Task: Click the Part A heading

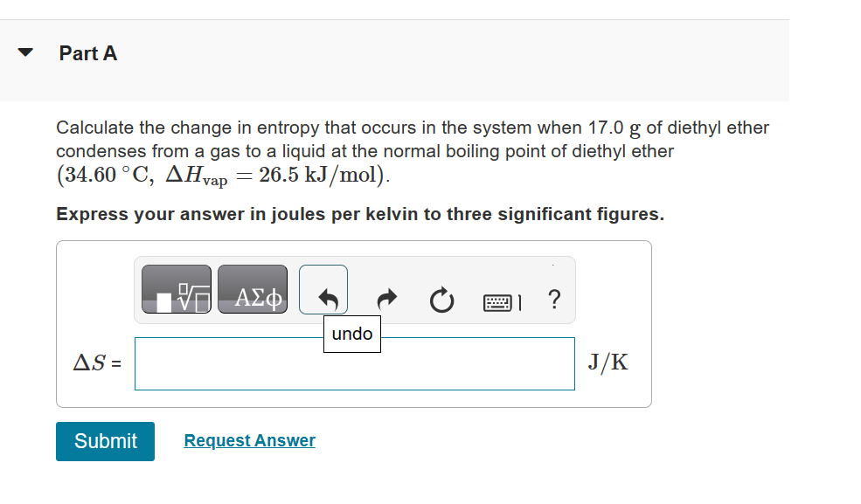Action: 88,53
